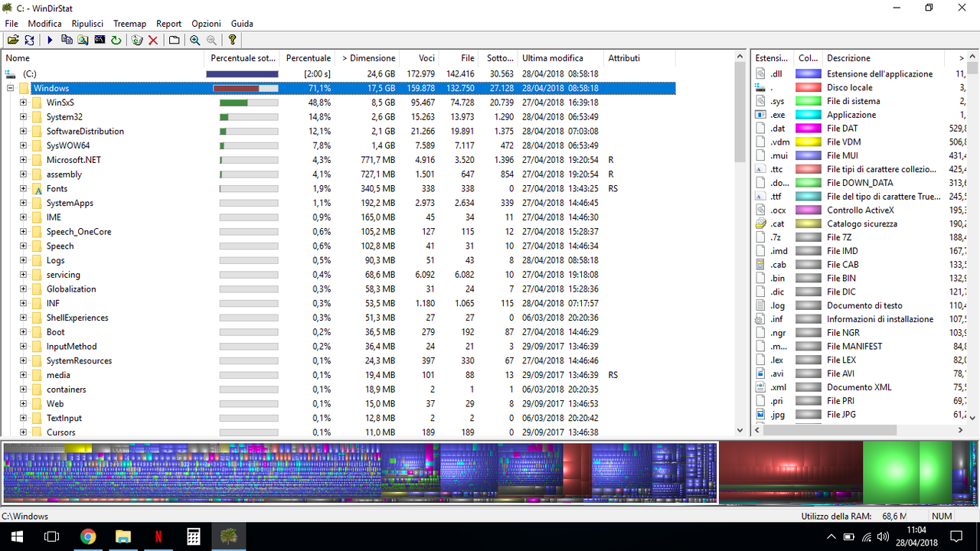Screen dimensions: 980x551
Task: Open the Modifica menu
Action: [x=44, y=24]
